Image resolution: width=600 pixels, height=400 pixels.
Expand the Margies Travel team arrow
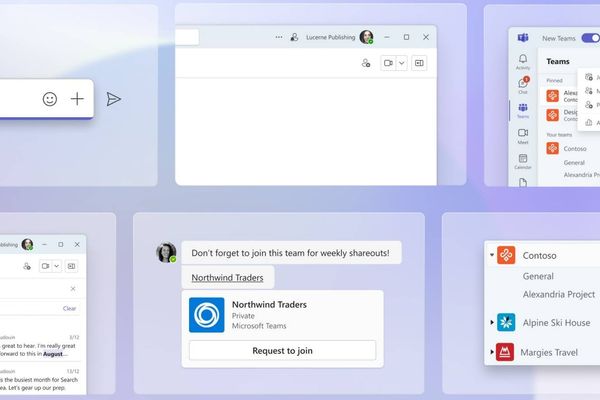tap(492, 351)
